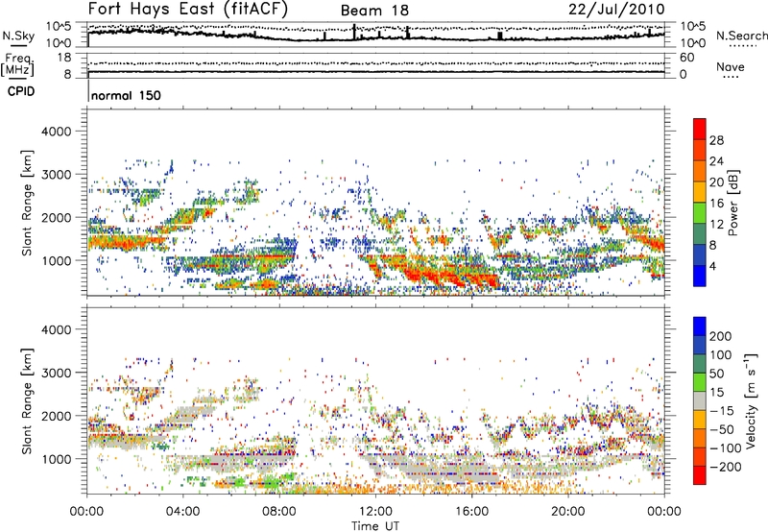Select the "Velocity [m s⁻¹]" colorbar title

[751, 400]
